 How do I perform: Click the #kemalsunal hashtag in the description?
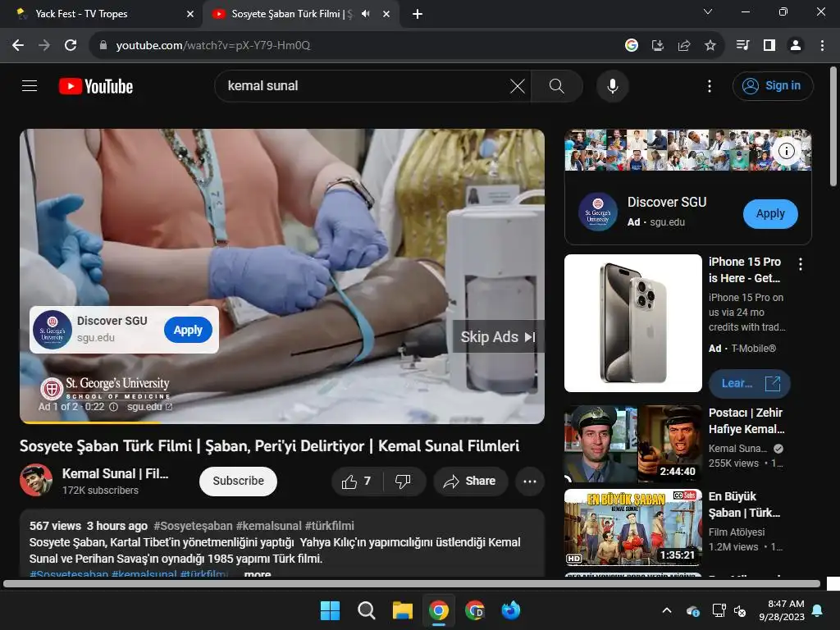tap(144, 573)
